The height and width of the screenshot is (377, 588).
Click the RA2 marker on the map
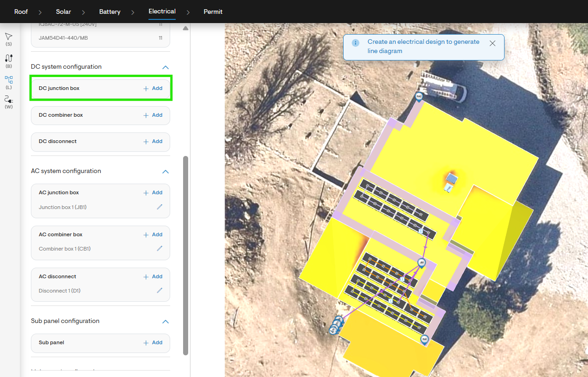(419, 96)
